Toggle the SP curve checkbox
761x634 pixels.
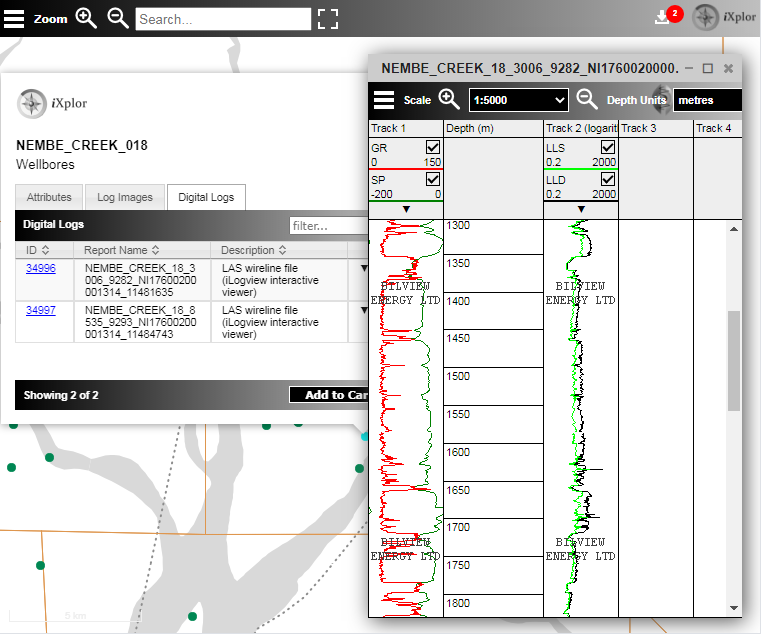(x=432, y=179)
